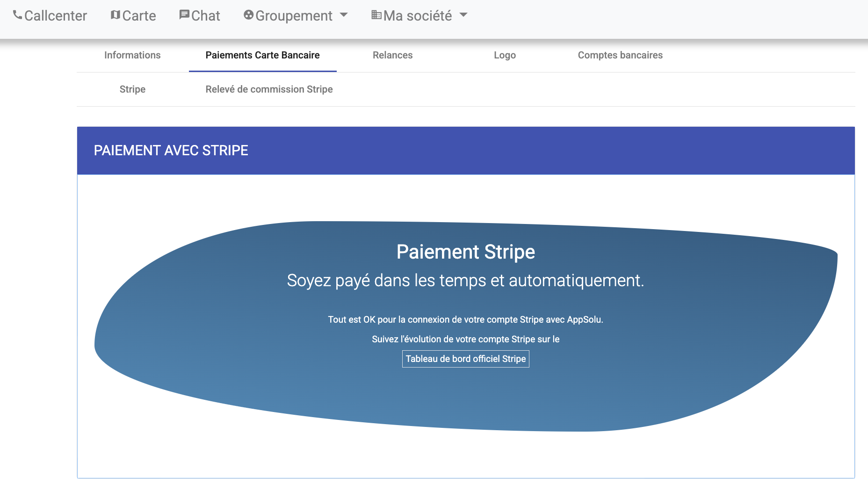
Task: Click the phone icon beside Callcenter
Action: coord(17,15)
